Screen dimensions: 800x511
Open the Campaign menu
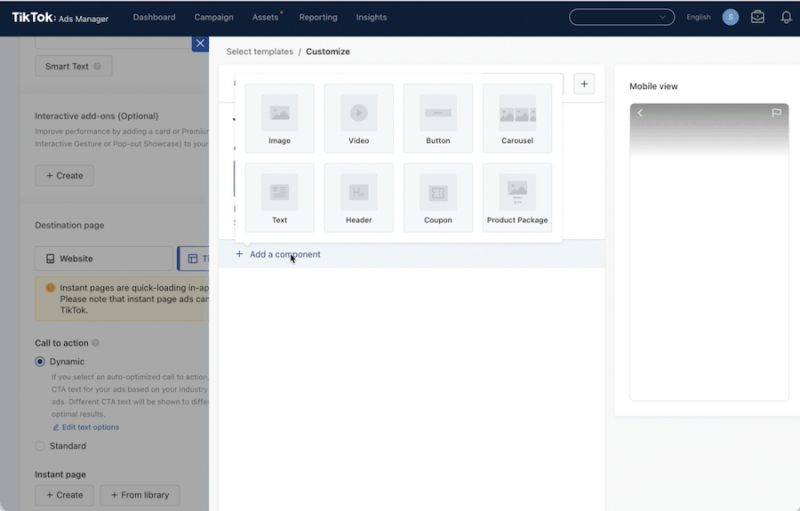click(x=214, y=17)
